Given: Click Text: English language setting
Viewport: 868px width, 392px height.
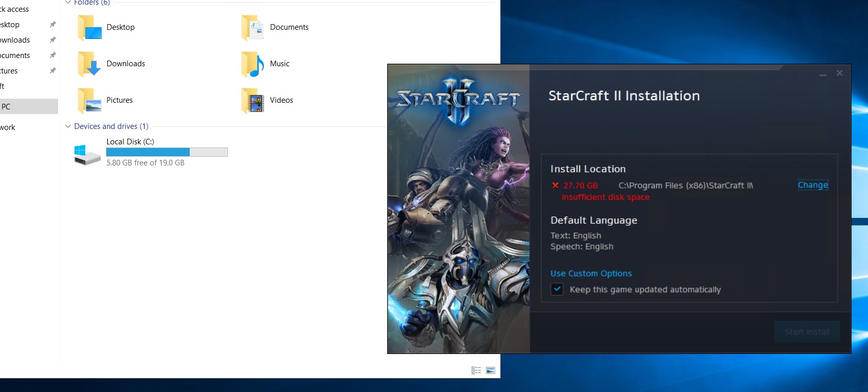Looking at the screenshot, I should point(575,236).
